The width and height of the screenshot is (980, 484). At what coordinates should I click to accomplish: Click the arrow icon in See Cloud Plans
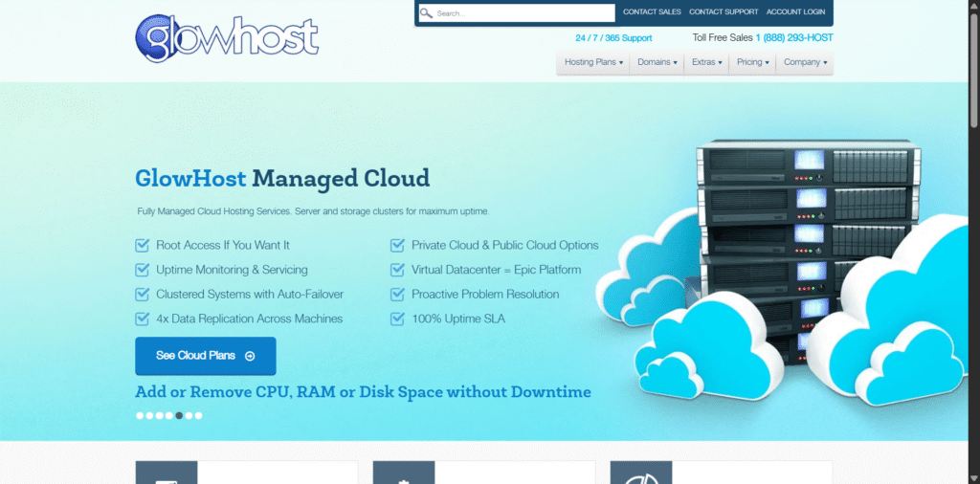pos(250,356)
